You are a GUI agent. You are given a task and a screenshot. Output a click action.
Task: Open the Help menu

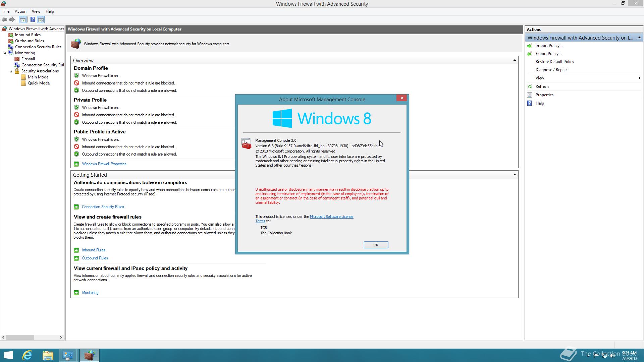[50, 11]
